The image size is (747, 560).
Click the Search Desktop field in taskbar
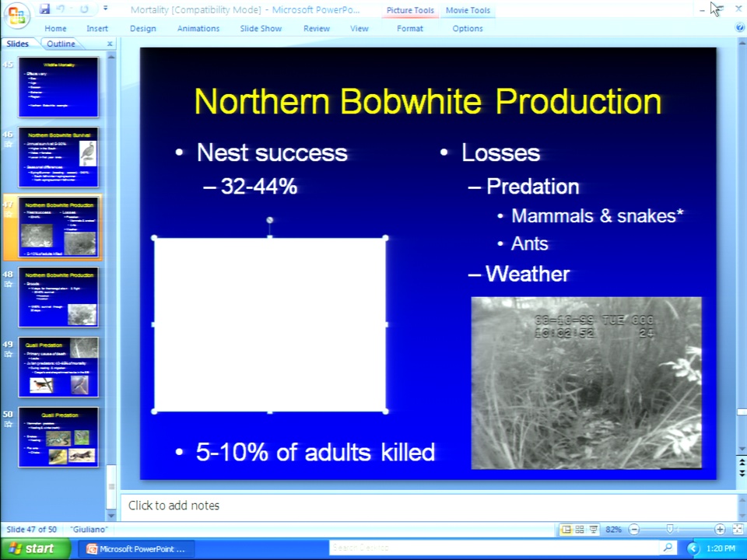tap(493, 548)
